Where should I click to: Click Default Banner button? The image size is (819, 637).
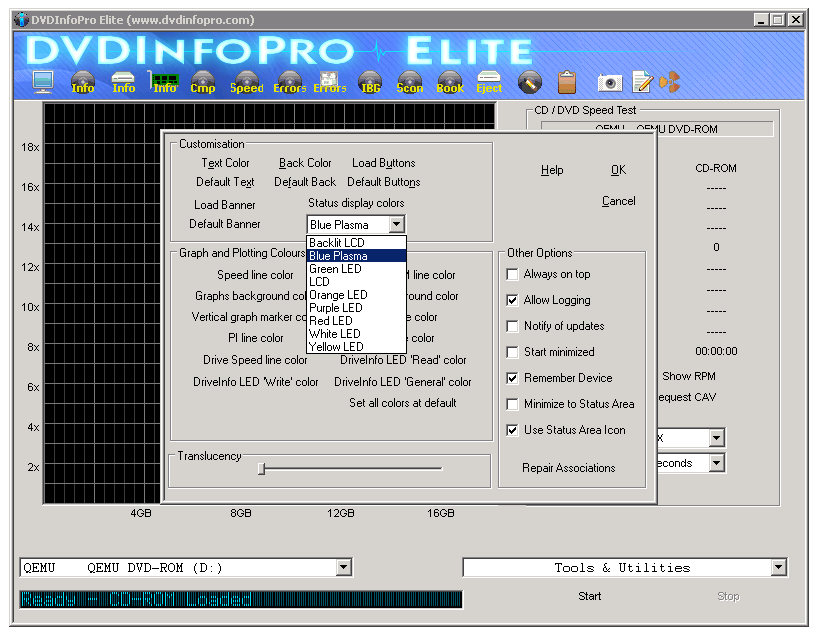(x=225, y=224)
